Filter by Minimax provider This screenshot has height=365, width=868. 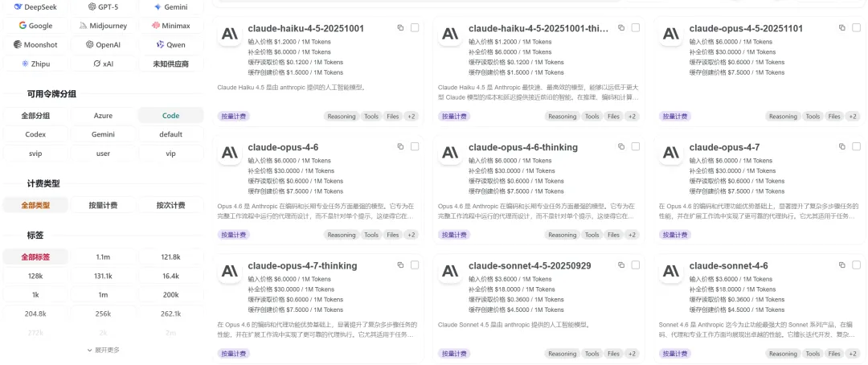click(x=170, y=26)
